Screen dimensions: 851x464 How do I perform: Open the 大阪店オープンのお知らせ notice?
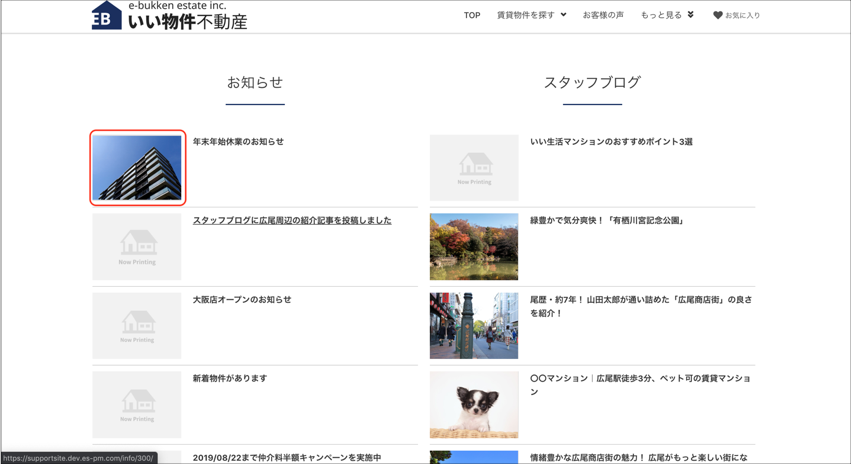(242, 300)
